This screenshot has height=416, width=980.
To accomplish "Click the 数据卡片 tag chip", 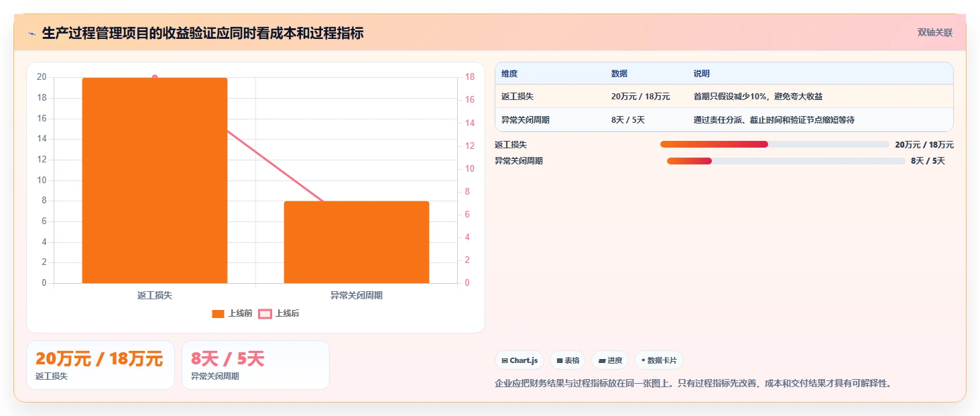I will [x=659, y=360].
